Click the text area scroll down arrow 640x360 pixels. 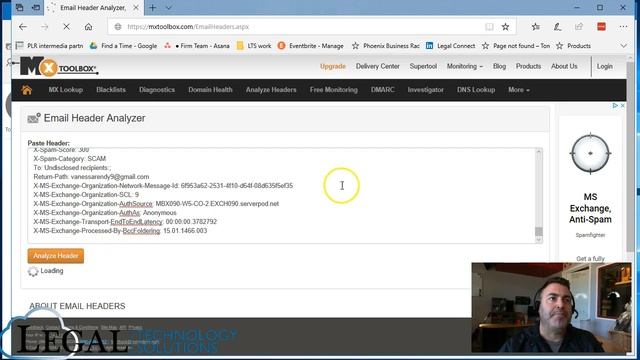pos(539,240)
